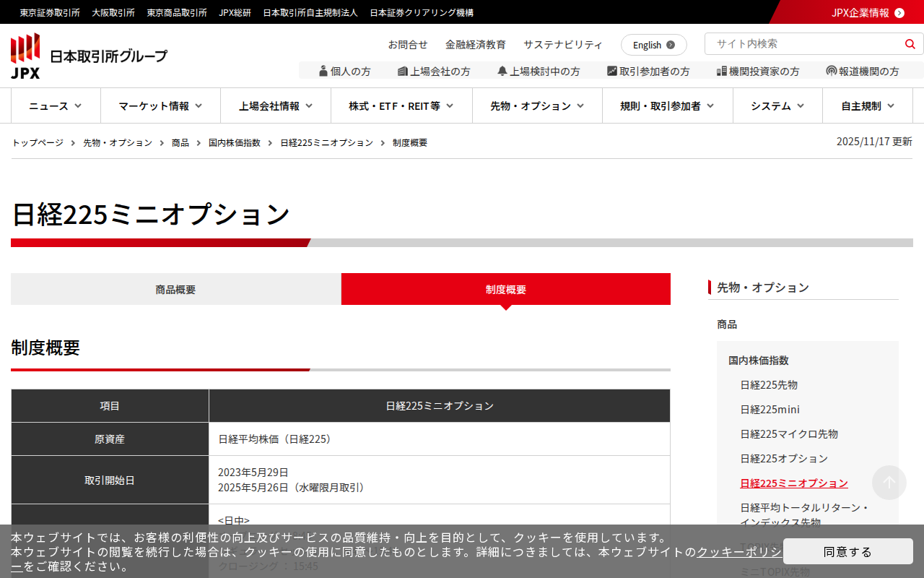This screenshot has height=578, width=924.
Task: Click the 取引開始日 row header
Action: pos(110,480)
